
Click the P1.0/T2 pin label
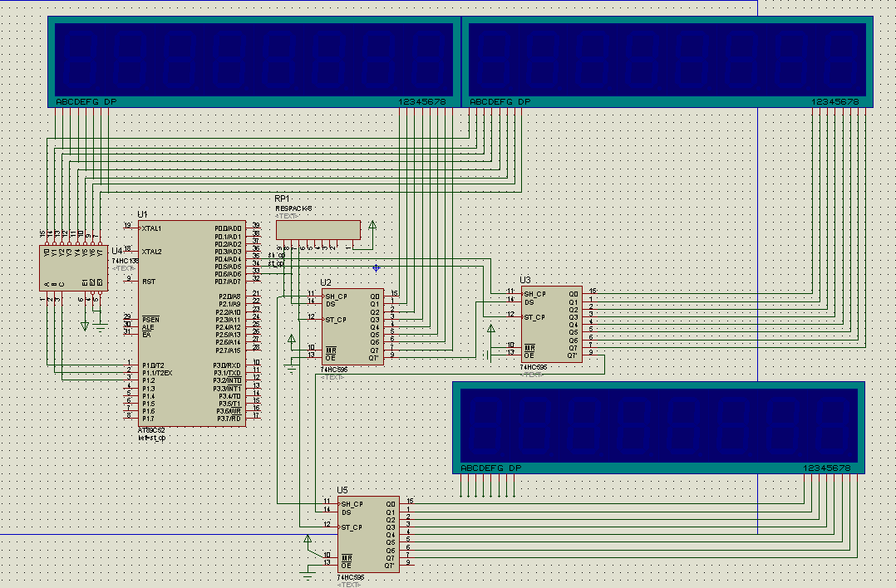[153, 365]
